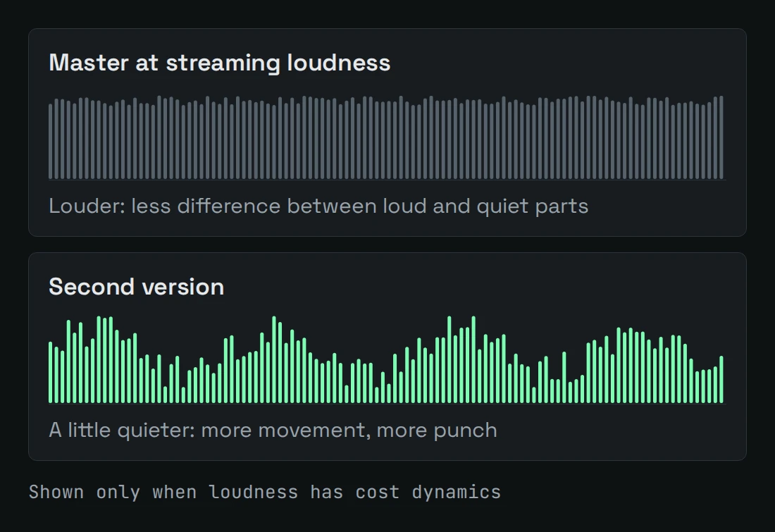The image size is (775, 532).
Task: Click the 'Second version' heading
Action: click(137, 287)
